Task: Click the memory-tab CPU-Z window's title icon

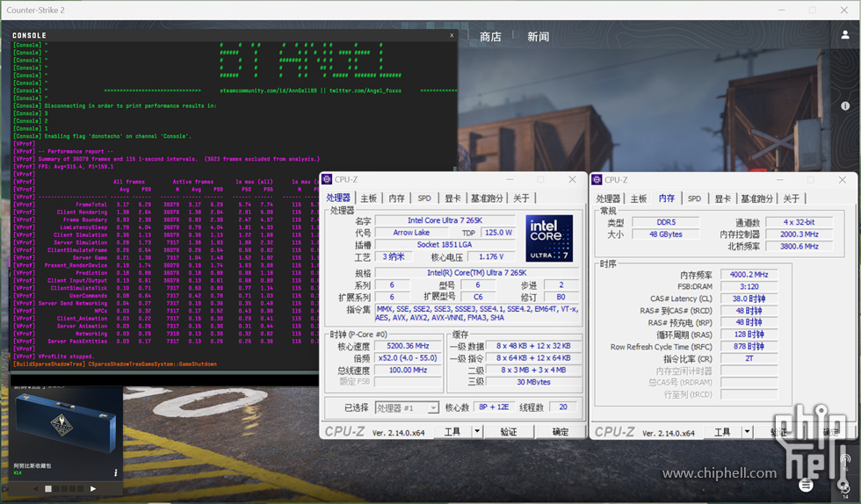Action: pos(597,179)
